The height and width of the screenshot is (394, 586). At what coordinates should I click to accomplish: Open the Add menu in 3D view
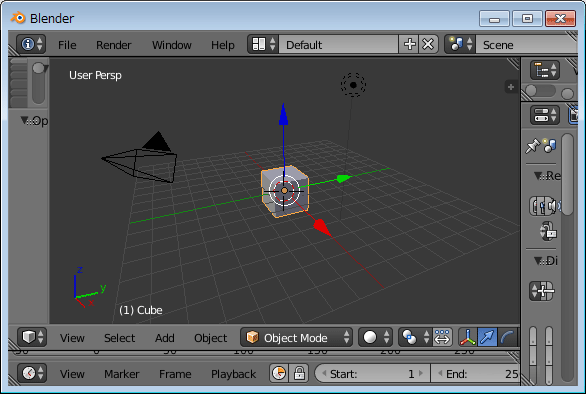click(165, 338)
